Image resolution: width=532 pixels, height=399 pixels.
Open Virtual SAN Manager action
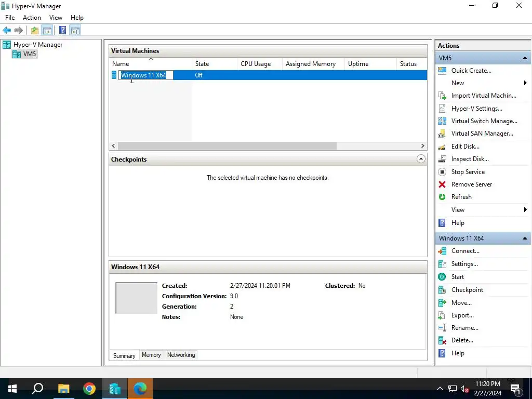click(482, 134)
